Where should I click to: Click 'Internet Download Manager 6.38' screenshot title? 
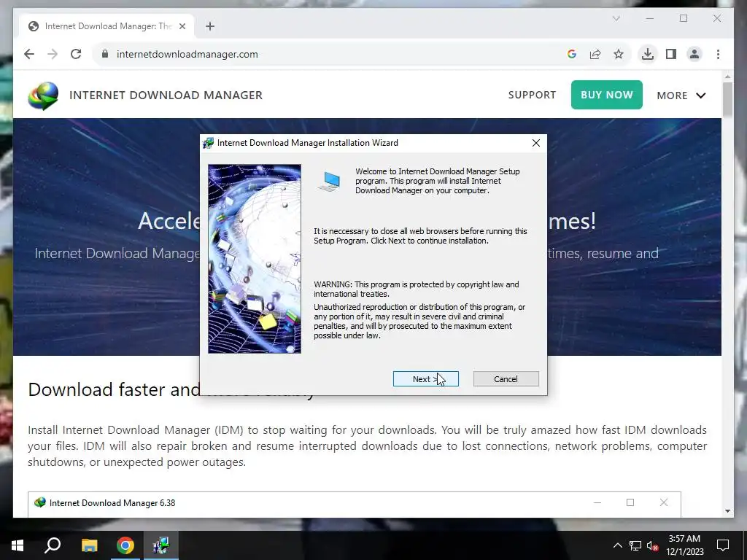click(x=112, y=503)
